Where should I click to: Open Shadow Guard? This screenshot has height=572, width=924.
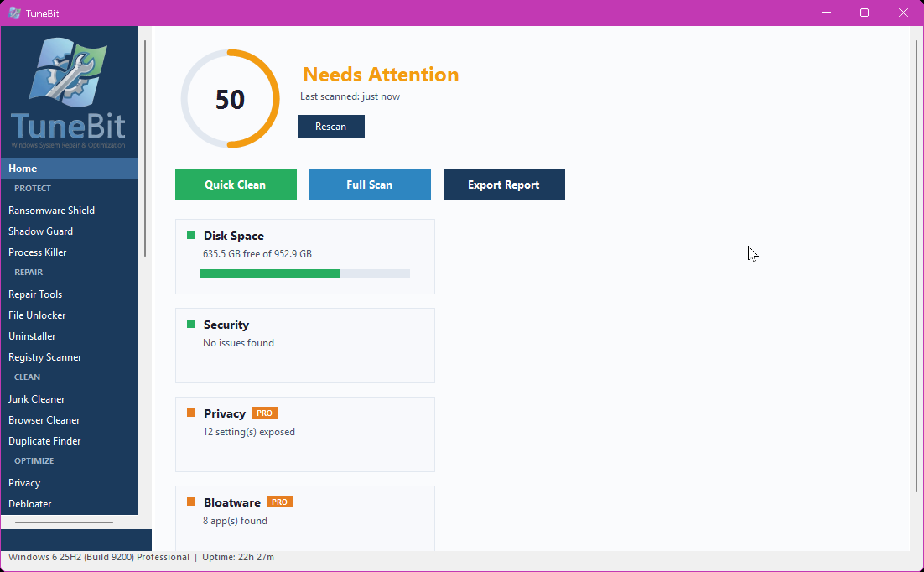(69, 231)
